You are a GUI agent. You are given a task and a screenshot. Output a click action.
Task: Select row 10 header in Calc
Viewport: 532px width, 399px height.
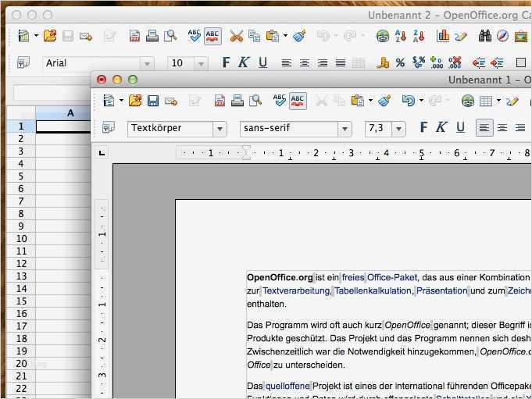[21, 239]
